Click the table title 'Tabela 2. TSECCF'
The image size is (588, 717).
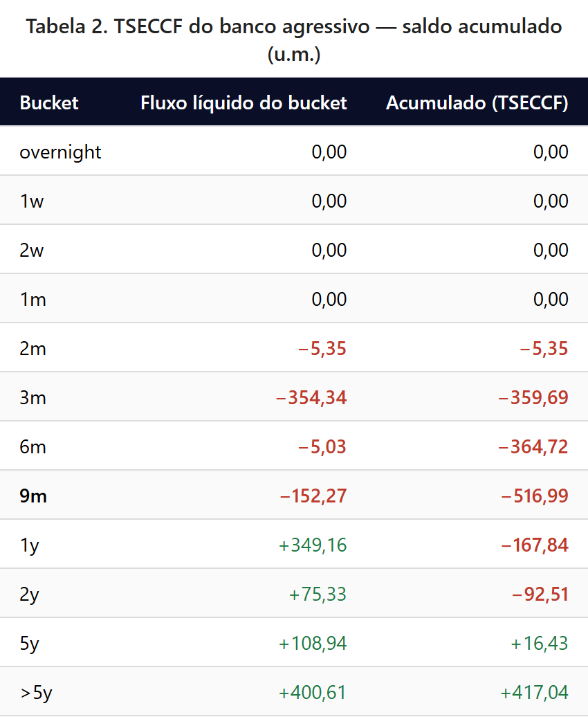pos(293,28)
